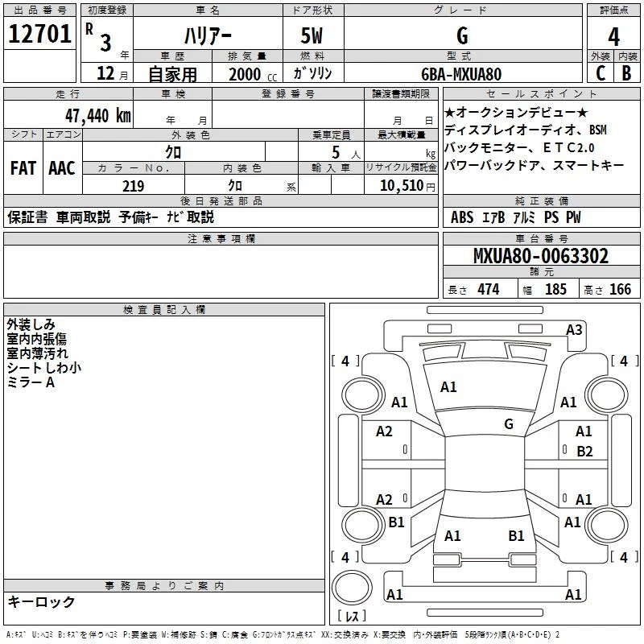
Task: Select the アルミ equipment label
Action: [x=524, y=217]
